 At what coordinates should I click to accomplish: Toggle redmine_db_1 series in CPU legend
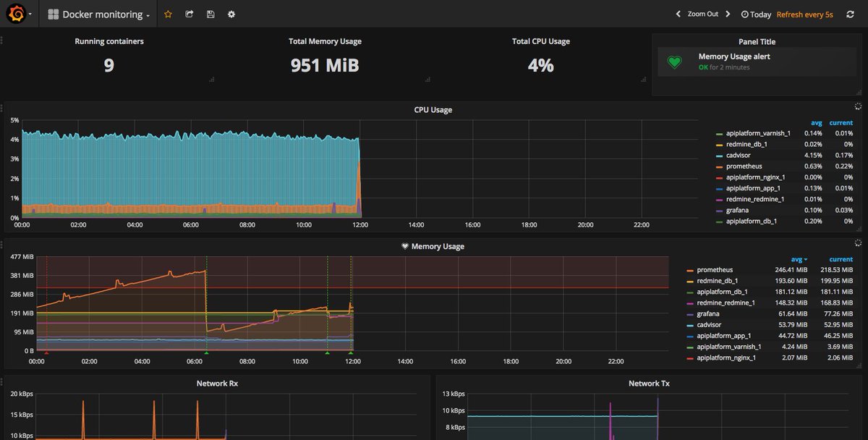746,144
